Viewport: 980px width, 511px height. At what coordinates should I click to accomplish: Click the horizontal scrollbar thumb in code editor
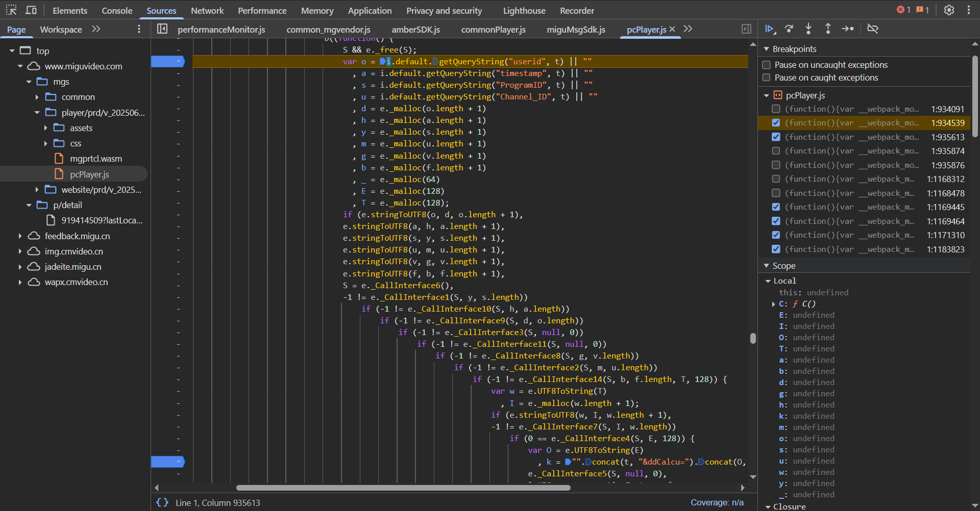click(403, 488)
